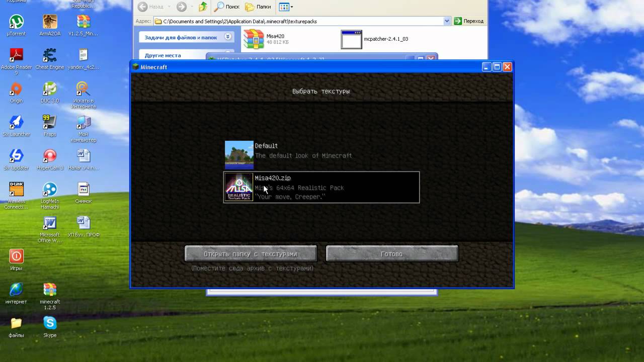Open the µTorrent desktop shortcut
This screenshot has width=644, height=362.
point(16,26)
